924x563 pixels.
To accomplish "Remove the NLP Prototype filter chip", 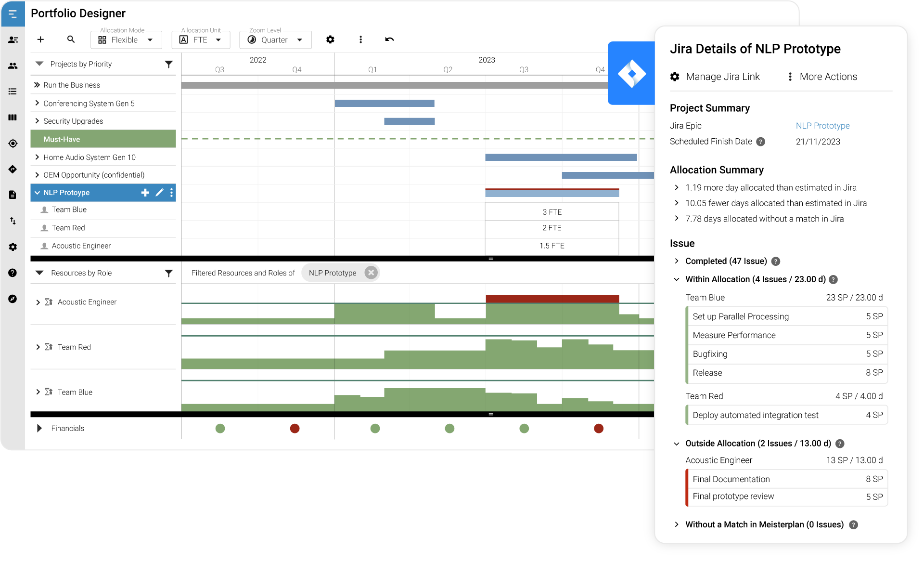I will pos(371,273).
